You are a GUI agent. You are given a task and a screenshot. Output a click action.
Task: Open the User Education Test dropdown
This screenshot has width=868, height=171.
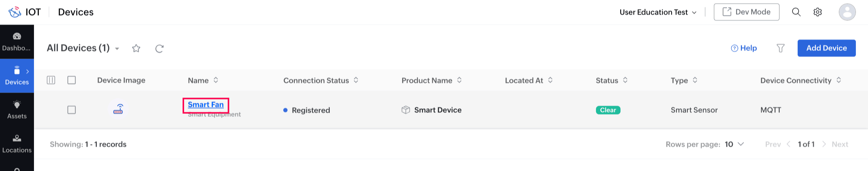pyautogui.click(x=658, y=12)
